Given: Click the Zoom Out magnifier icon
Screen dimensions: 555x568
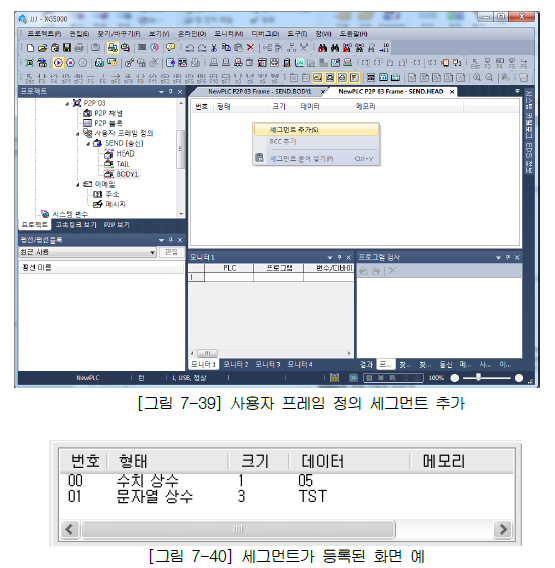Looking at the screenshot, I should [x=489, y=78].
